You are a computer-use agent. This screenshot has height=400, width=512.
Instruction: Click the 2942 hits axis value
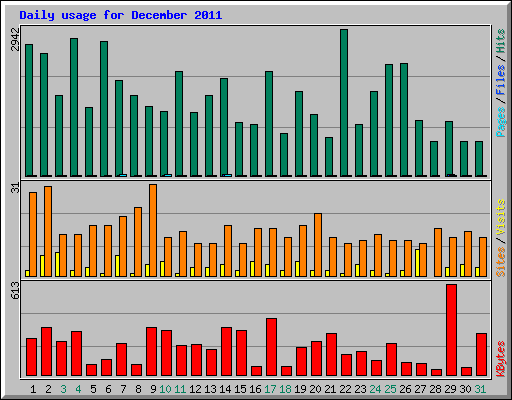click(x=15, y=40)
